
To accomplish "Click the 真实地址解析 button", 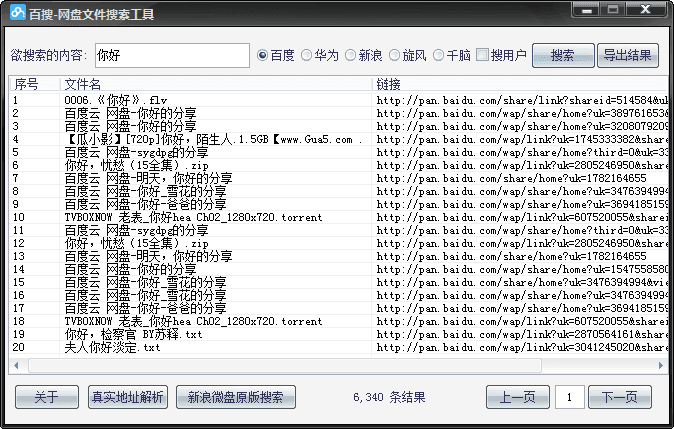I will pyautogui.click(x=127, y=397).
